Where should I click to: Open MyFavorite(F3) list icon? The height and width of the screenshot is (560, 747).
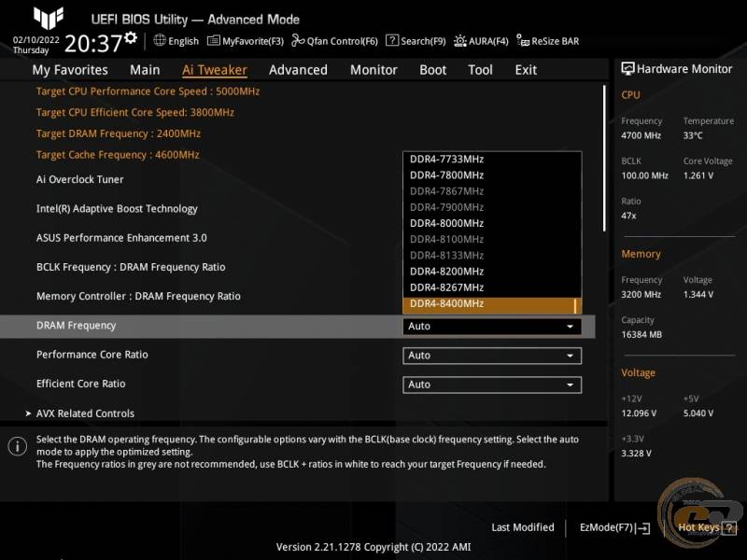point(214,40)
